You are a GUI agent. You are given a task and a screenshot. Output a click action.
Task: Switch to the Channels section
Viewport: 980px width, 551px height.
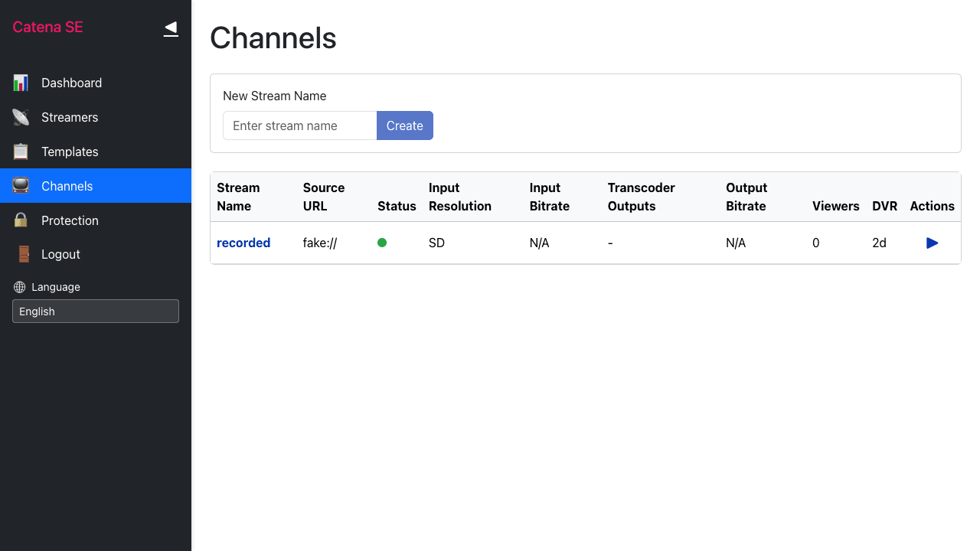(x=67, y=186)
